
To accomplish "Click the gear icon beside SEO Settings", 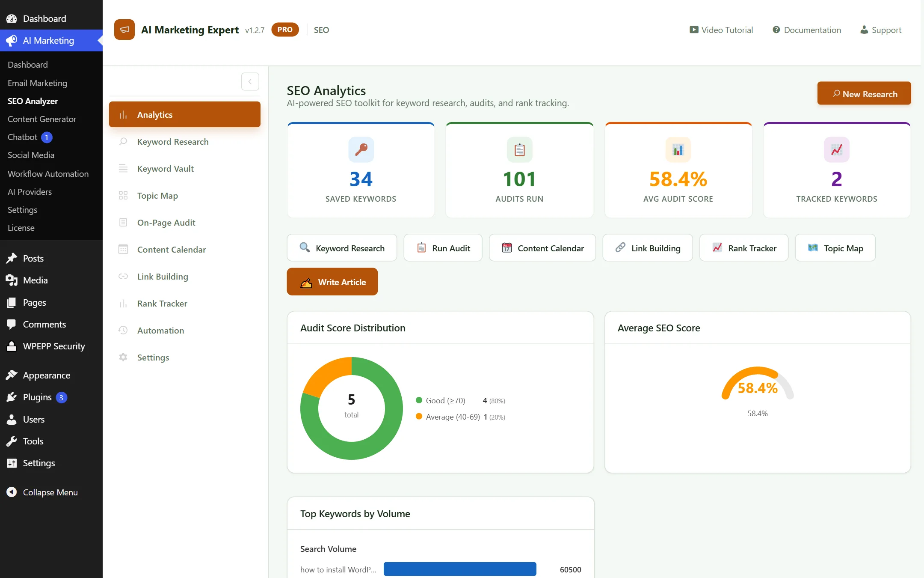I will point(123,357).
